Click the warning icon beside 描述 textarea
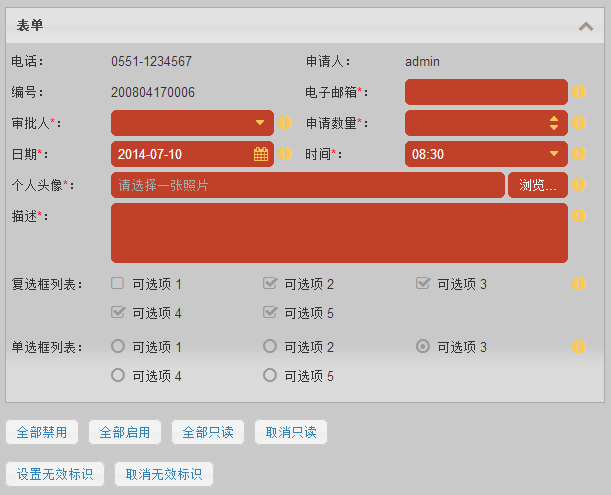Image resolution: width=611 pixels, height=495 pixels. (x=579, y=215)
